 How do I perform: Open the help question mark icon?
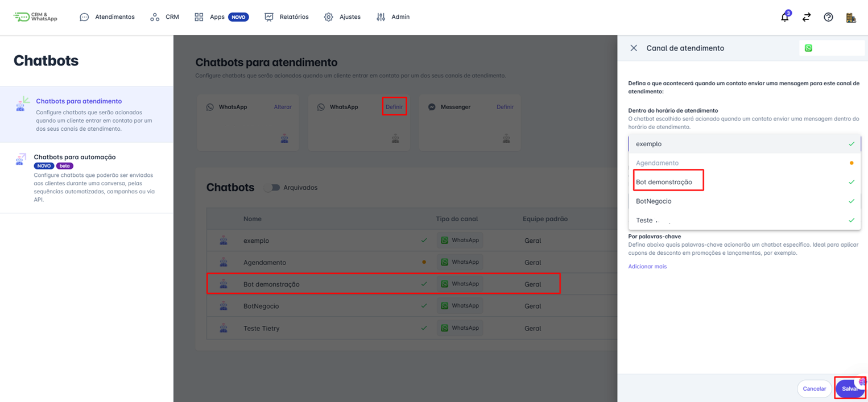tap(828, 17)
